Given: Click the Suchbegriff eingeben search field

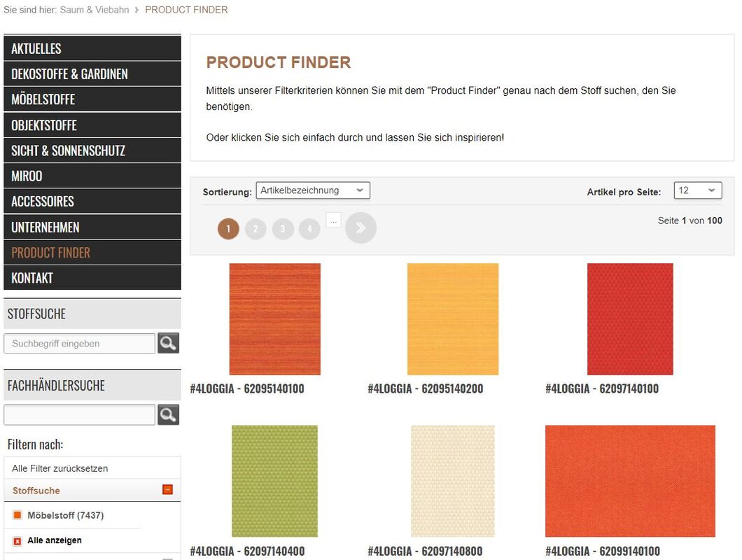Looking at the screenshot, I should [80, 343].
